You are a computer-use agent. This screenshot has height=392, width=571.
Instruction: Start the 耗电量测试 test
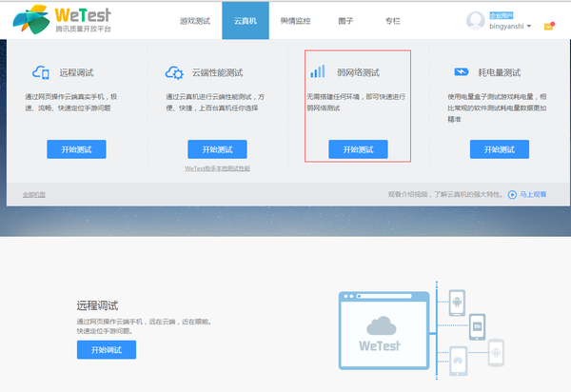coord(500,149)
